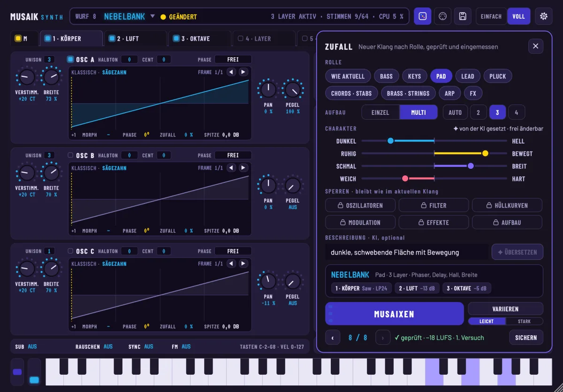
Task: Go to next generated sound in history
Action: (383, 338)
